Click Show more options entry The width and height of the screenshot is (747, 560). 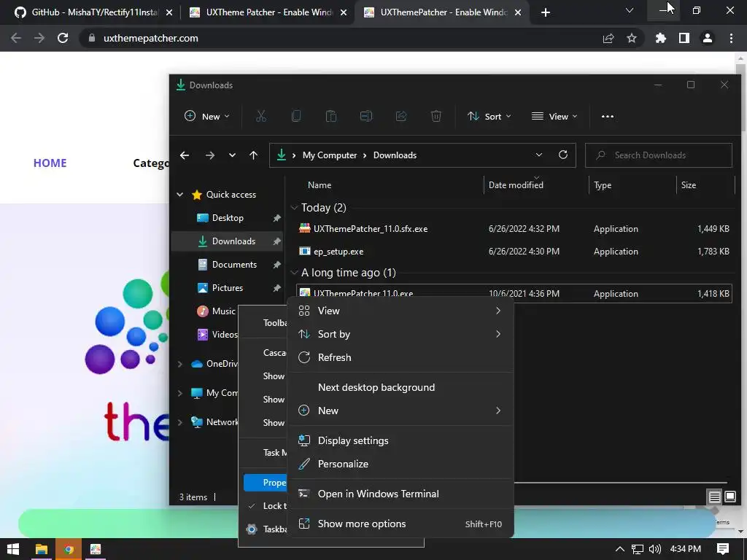coord(400,524)
